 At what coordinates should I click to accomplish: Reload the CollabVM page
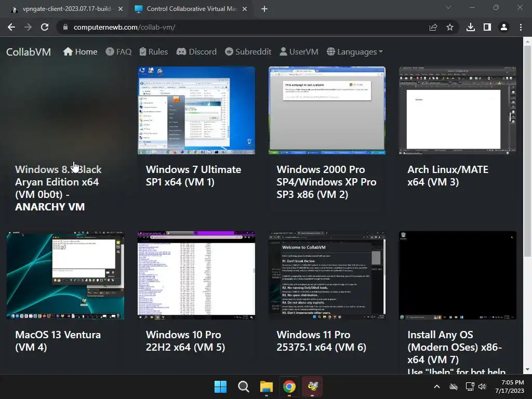(45, 27)
